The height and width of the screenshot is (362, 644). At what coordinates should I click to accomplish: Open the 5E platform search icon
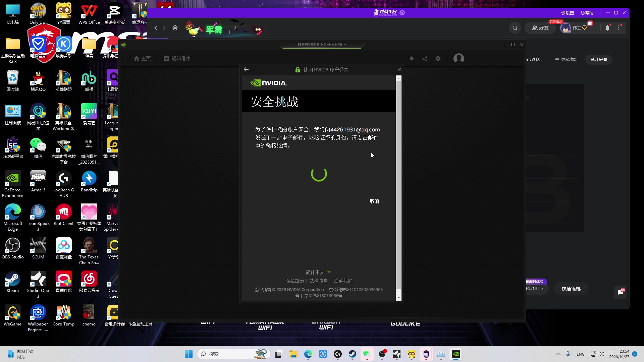[515, 28]
